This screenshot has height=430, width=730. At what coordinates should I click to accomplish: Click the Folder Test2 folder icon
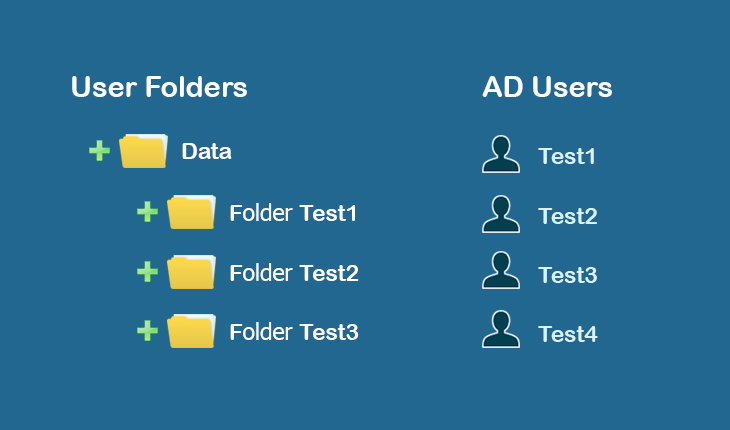[x=191, y=272]
